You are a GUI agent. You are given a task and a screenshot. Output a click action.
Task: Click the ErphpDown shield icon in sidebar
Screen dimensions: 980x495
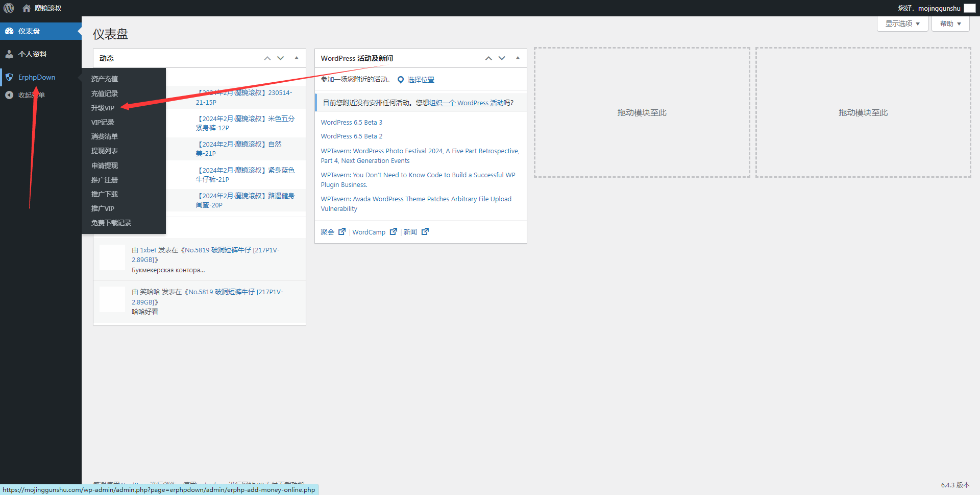click(9, 77)
